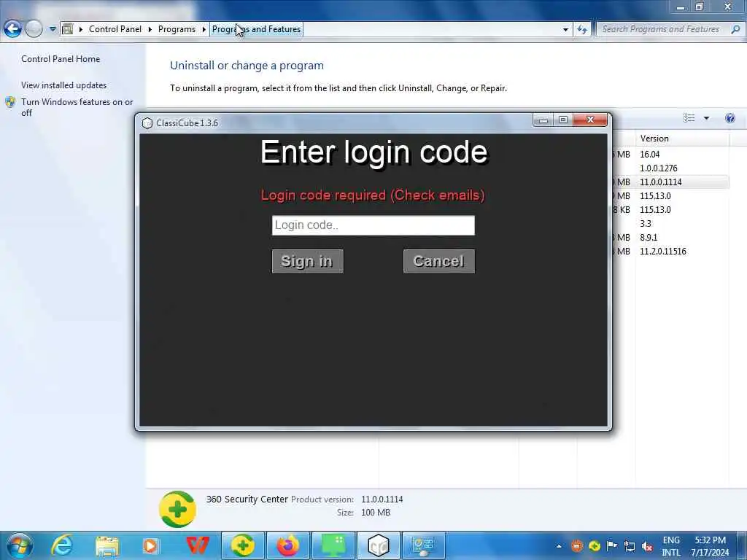
Task: Open the help question mark icon
Action: (729, 118)
